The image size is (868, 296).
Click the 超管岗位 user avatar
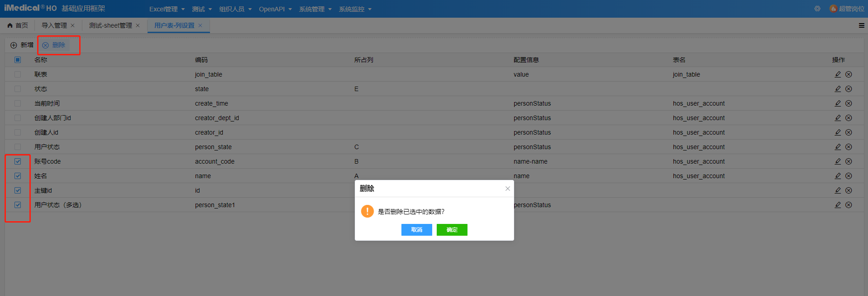833,9
